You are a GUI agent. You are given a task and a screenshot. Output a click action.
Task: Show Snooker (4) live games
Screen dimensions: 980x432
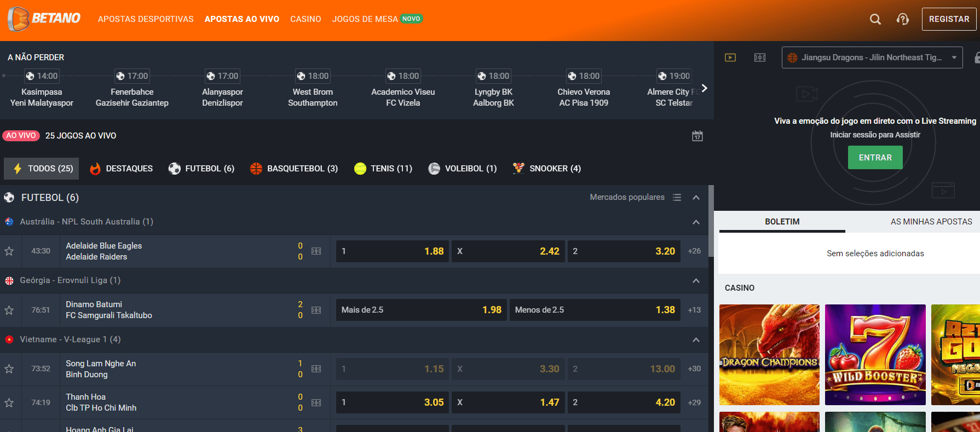(x=546, y=169)
